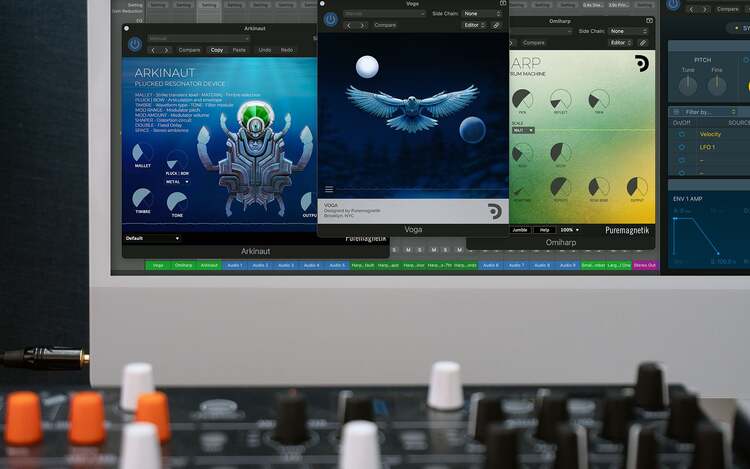Click Compare in the Voga window

click(385, 25)
